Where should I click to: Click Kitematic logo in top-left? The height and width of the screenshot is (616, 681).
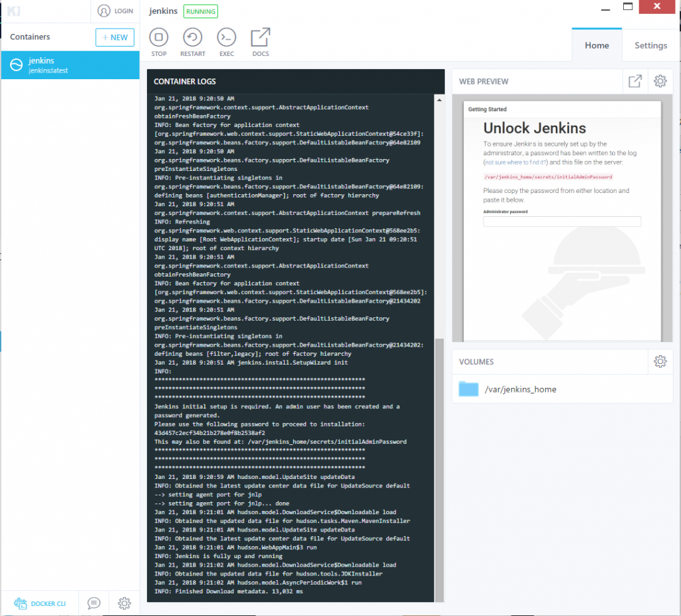(13, 11)
